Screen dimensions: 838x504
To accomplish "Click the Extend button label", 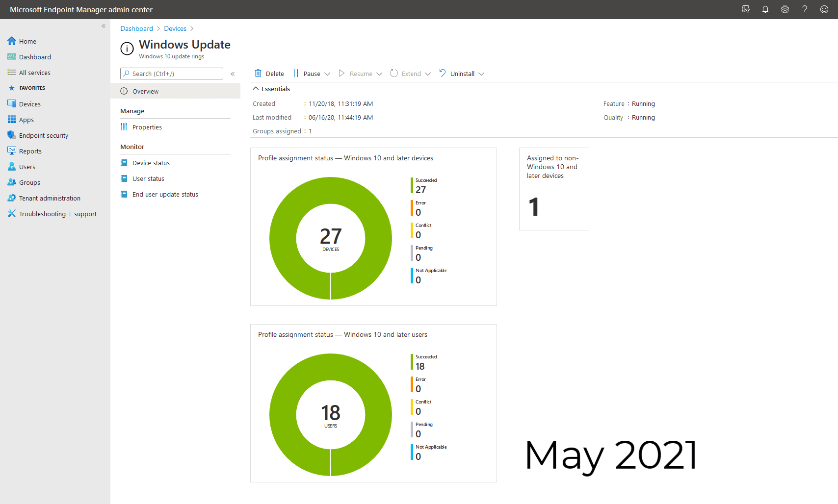I will (x=411, y=74).
